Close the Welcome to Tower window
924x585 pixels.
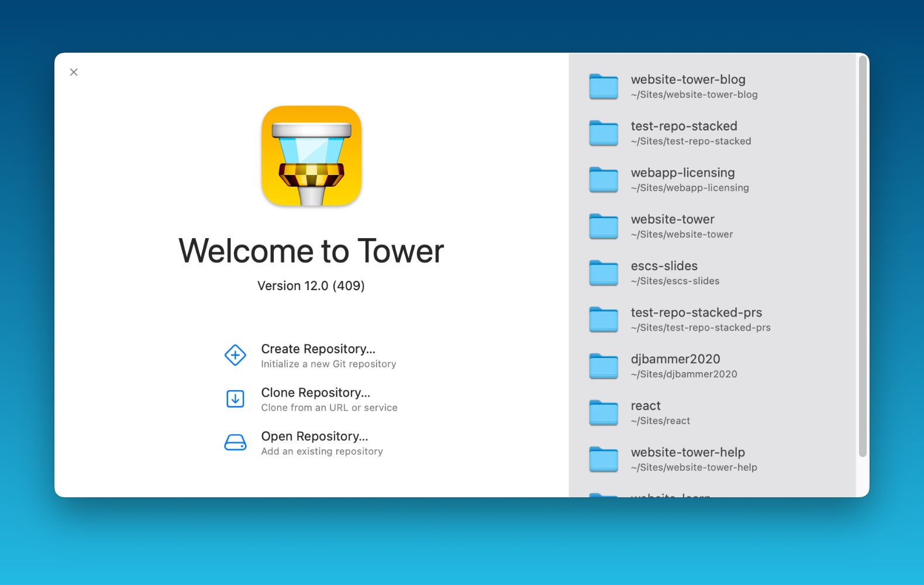(74, 72)
